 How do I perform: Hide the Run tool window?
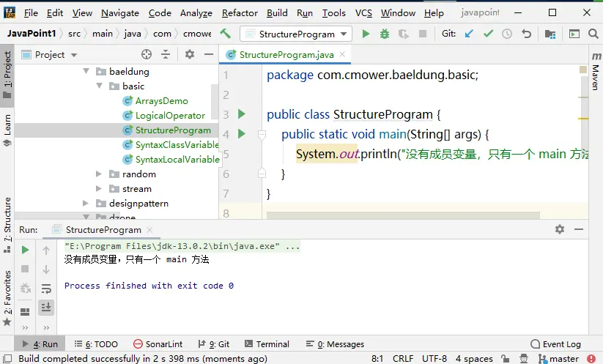pyautogui.click(x=579, y=229)
